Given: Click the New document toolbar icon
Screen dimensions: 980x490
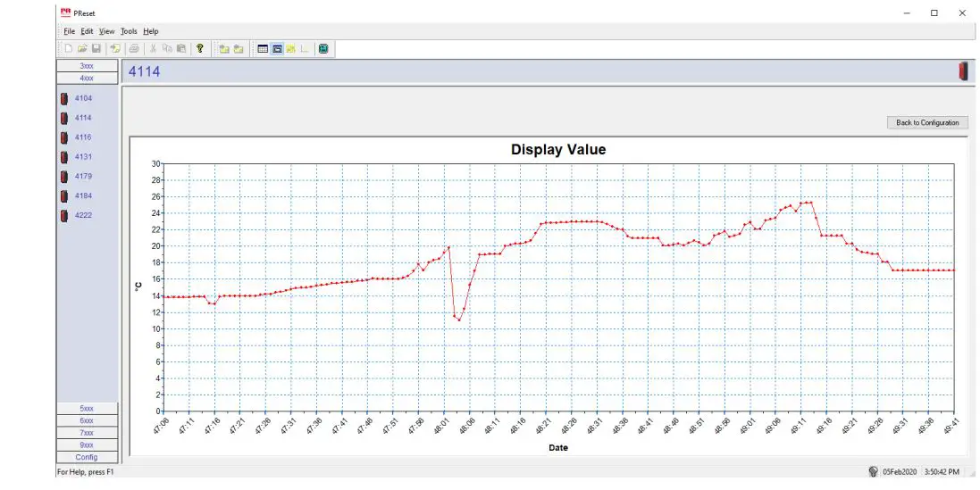Looking at the screenshot, I should 69,49.
